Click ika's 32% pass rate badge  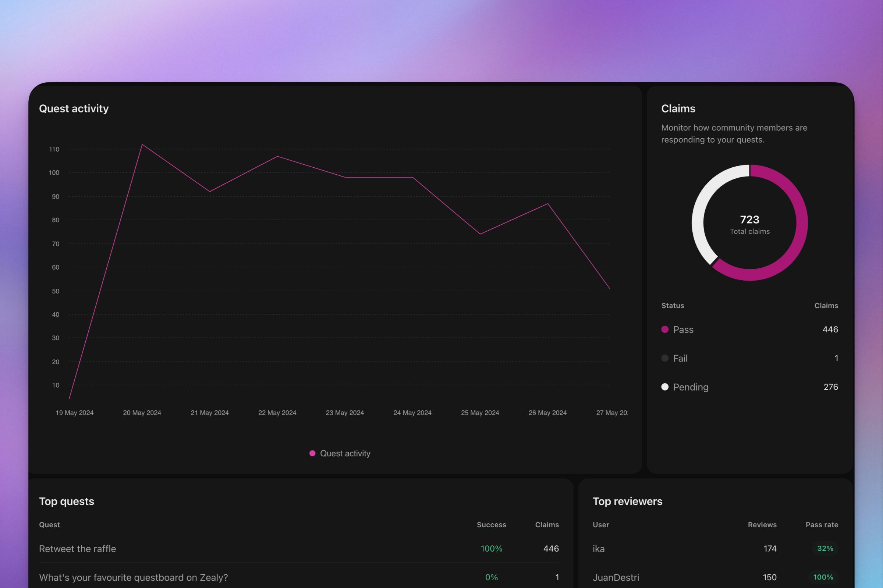pyautogui.click(x=825, y=548)
